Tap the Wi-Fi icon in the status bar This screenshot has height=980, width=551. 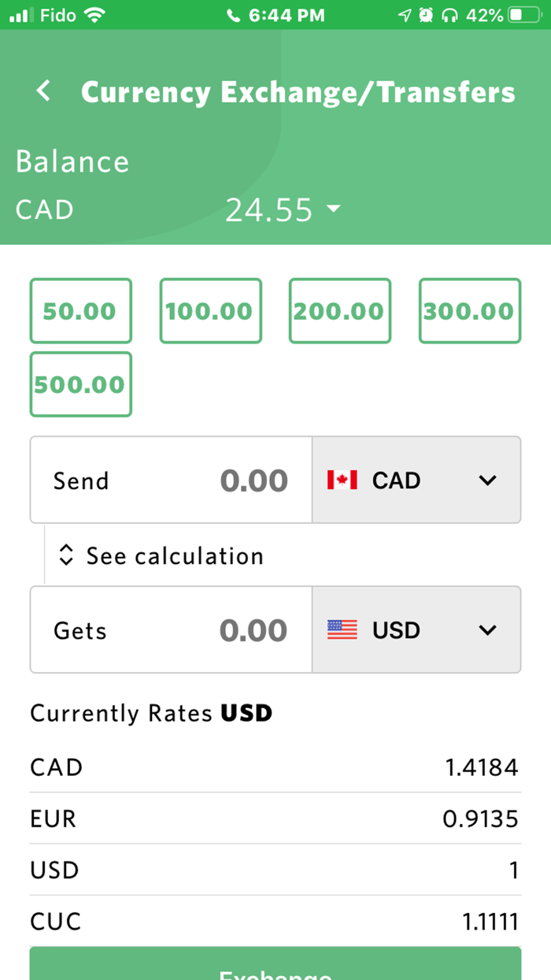pyautogui.click(x=94, y=13)
